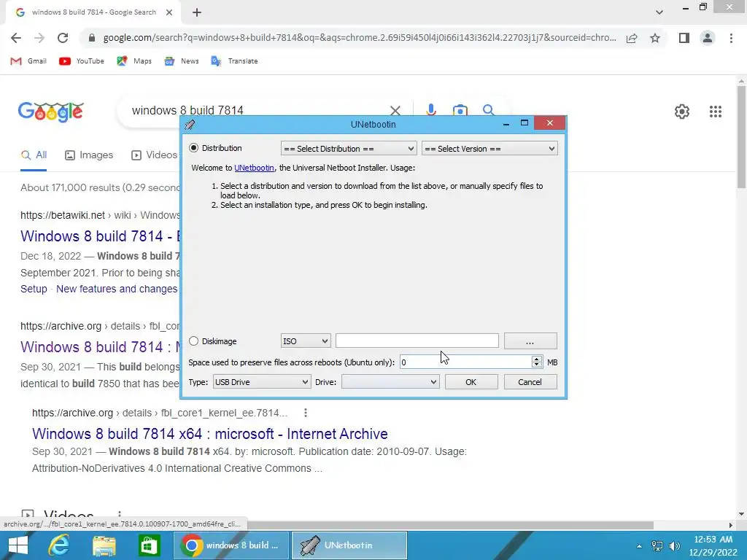Open the USB Drive type dropdown
The width and height of the screenshot is (747, 560).
262,382
